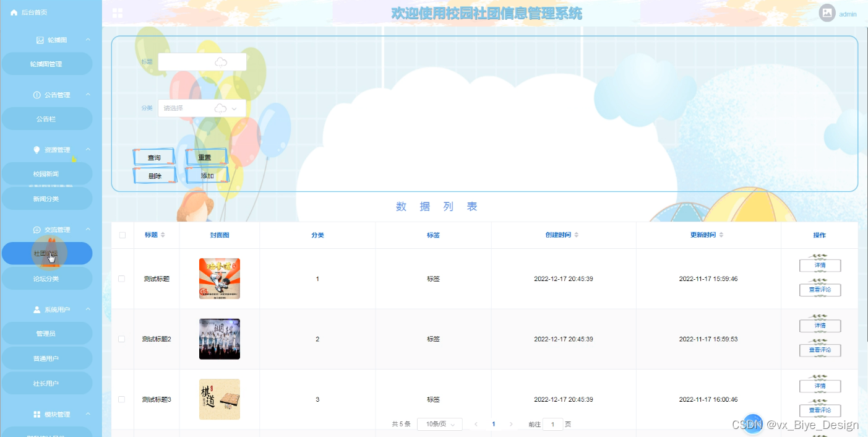868x437 pixels.
Task: Focus the 标题 search input field
Action: coord(202,62)
